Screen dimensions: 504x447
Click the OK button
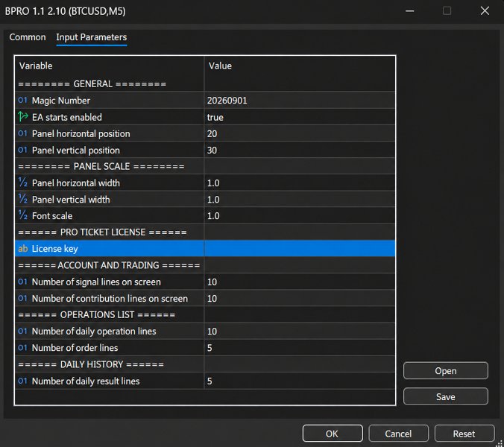click(333, 434)
